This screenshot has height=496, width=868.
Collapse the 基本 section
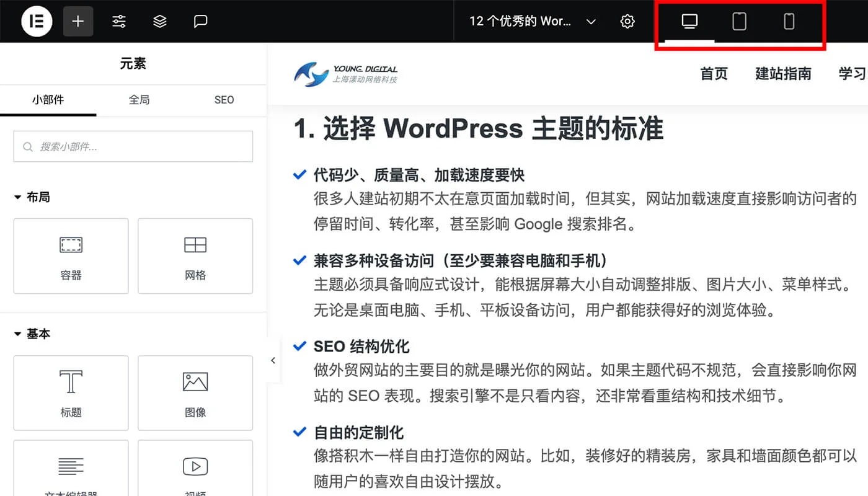pyautogui.click(x=32, y=334)
